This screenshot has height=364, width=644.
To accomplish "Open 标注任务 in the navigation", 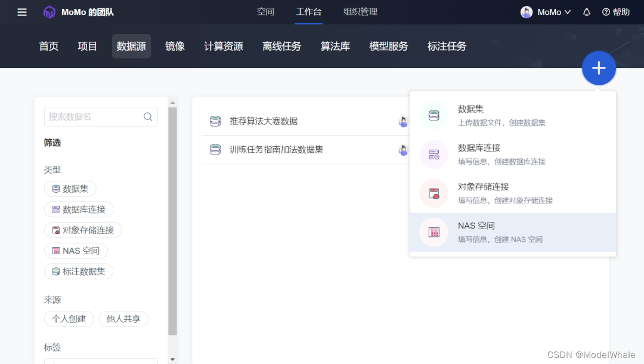I will click(447, 47).
